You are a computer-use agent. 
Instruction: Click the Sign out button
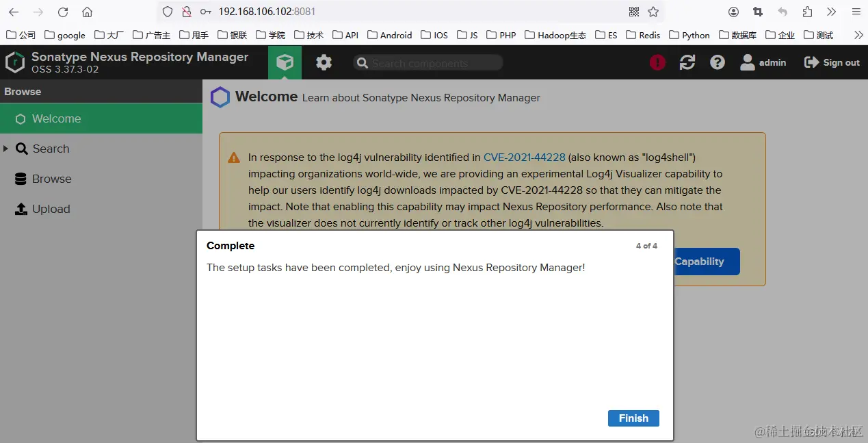pyautogui.click(x=832, y=62)
